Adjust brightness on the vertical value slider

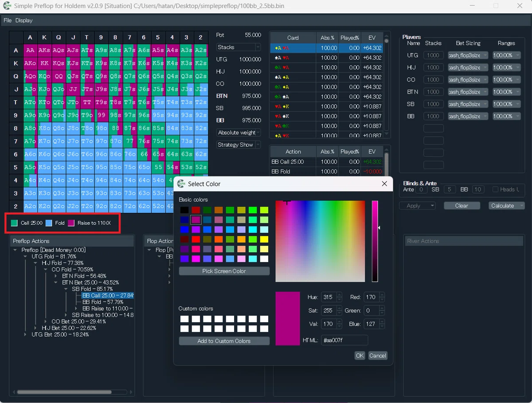pos(375,241)
